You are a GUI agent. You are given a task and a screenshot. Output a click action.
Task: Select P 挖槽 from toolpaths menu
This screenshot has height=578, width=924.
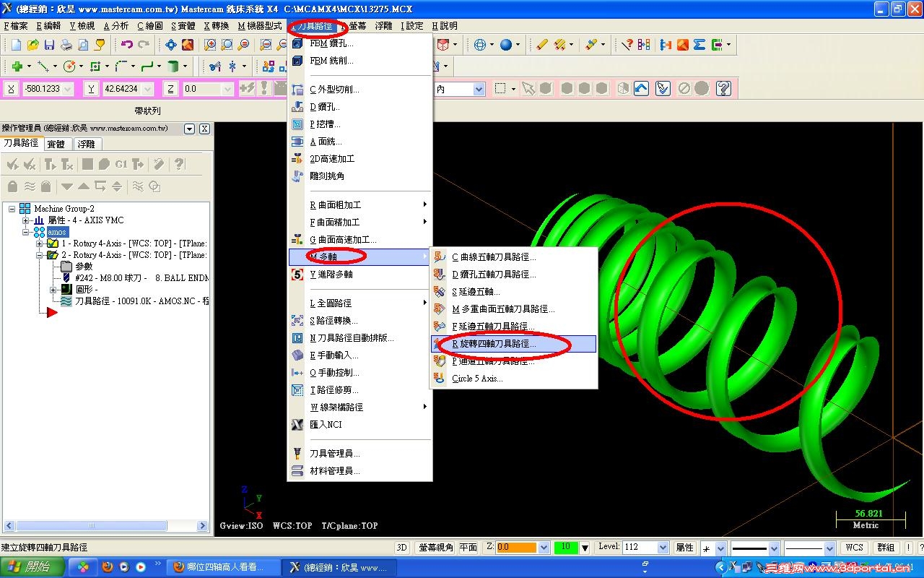pos(359,124)
